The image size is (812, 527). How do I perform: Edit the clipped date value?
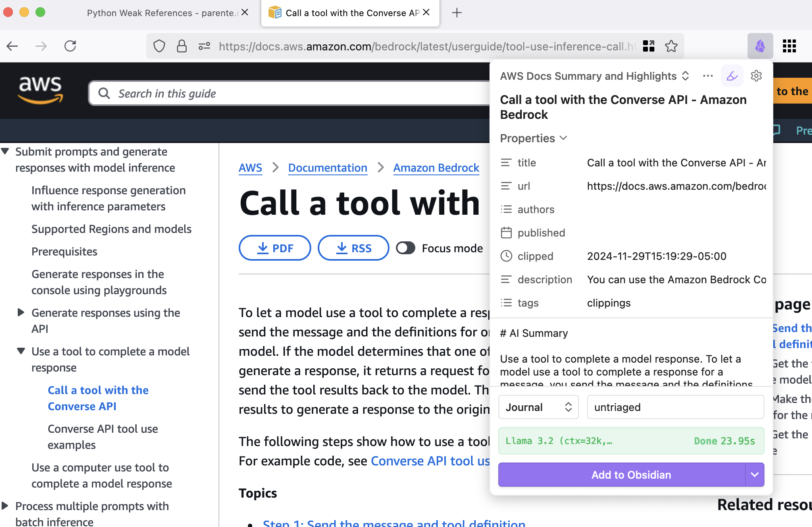(x=657, y=256)
